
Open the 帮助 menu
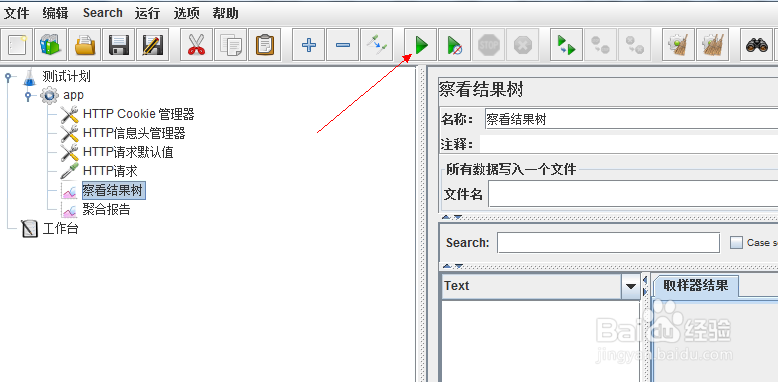coord(225,13)
